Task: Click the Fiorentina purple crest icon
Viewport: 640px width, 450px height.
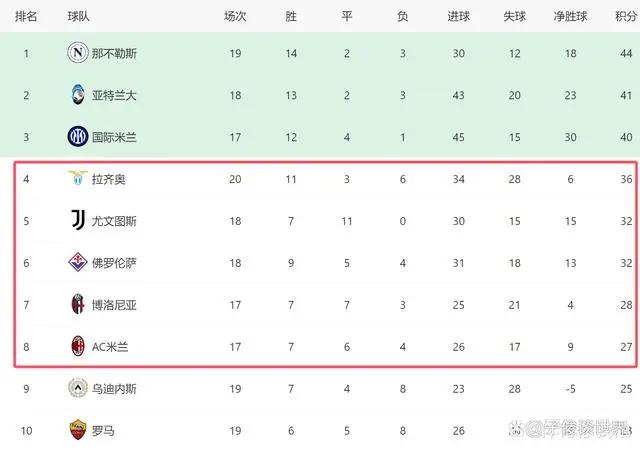Action: tap(77, 263)
